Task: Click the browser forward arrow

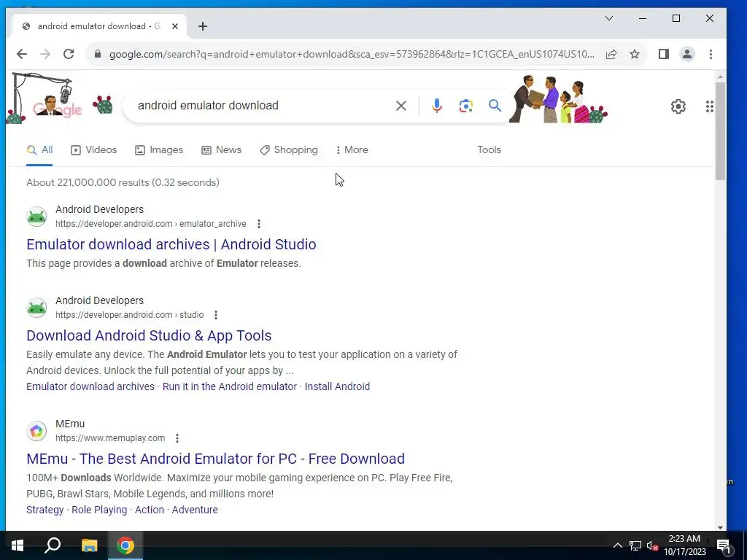Action: pos(45,54)
